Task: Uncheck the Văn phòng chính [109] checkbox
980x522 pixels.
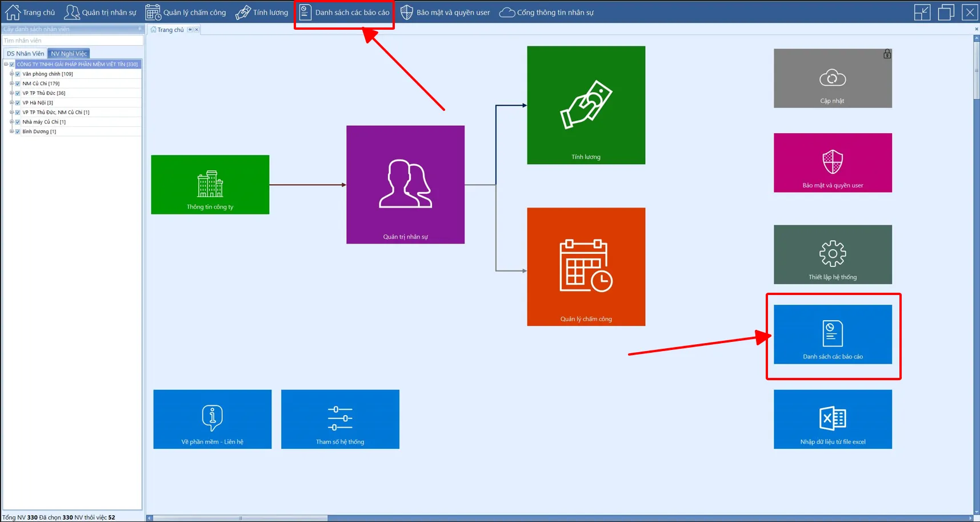Action: pyautogui.click(x=18, y=74)
